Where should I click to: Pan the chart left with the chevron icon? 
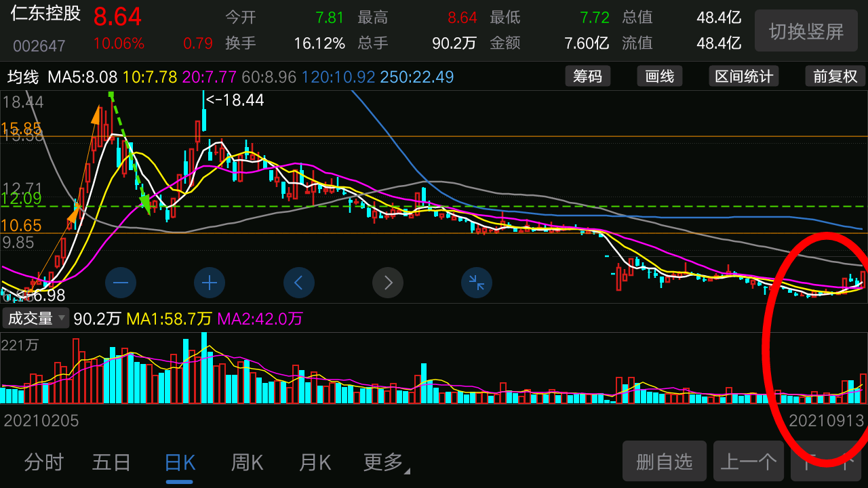coord(298,283)
